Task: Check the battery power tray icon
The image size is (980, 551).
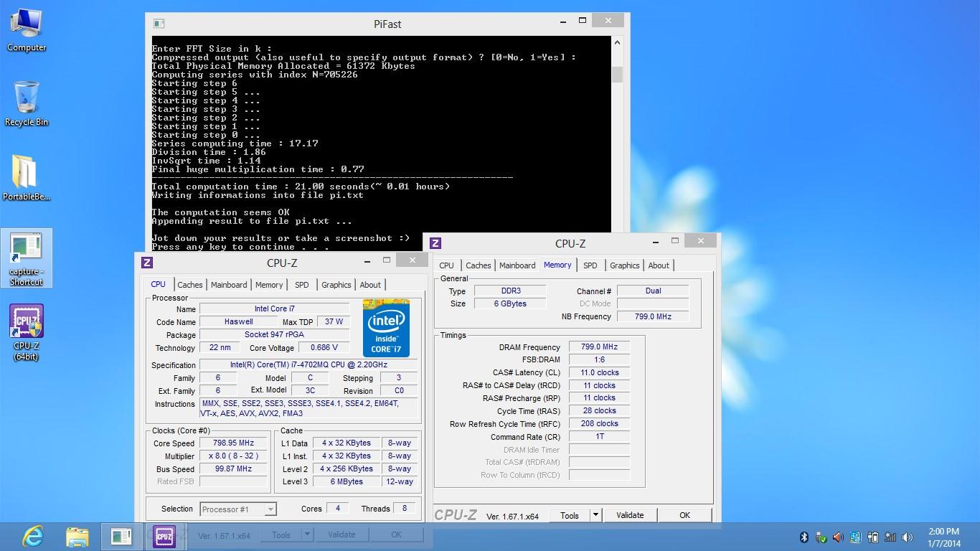Action: pos(873,537)
